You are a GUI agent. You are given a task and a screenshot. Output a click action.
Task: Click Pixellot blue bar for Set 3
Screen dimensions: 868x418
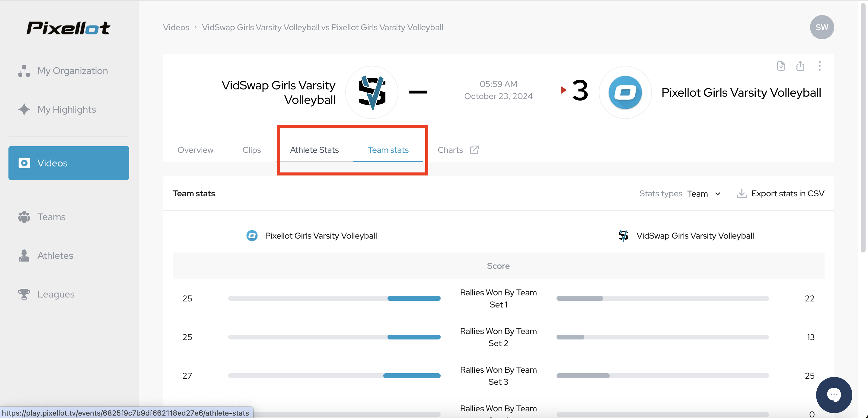click(x=412, y=375)
